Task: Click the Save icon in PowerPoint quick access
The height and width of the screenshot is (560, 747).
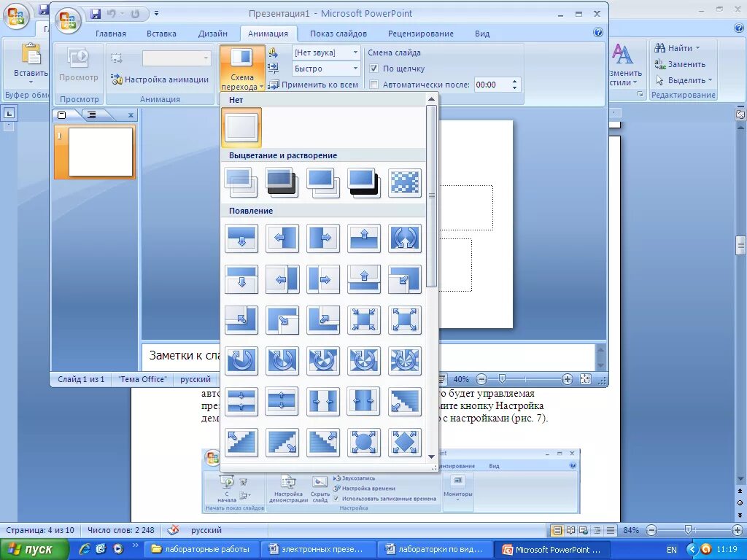Action: pos(96,14)
